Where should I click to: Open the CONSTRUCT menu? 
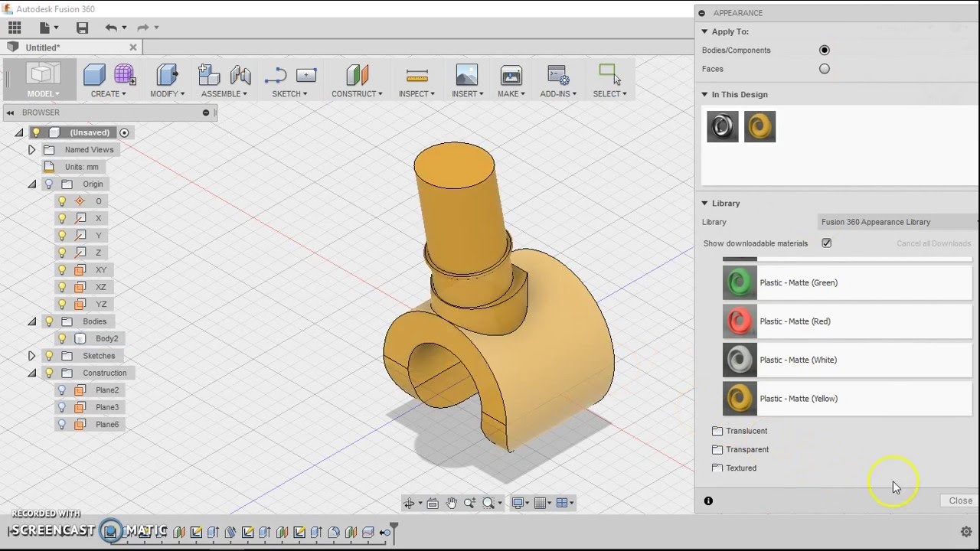tap(357, 94)
